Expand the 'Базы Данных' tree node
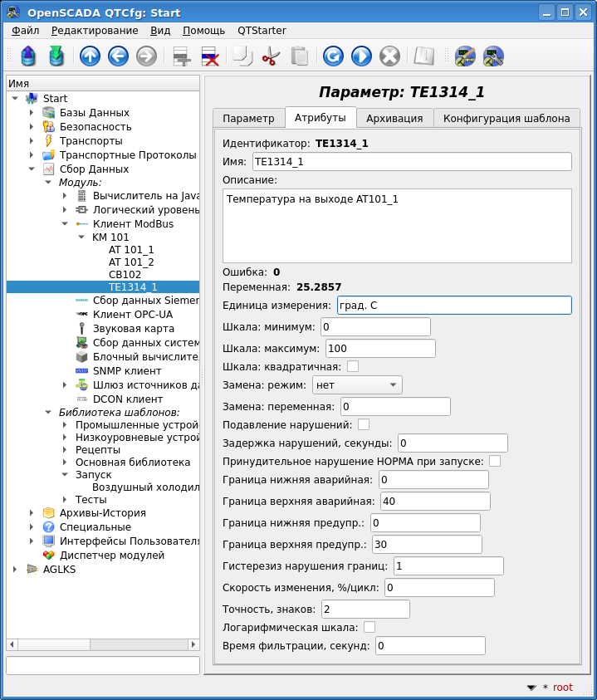 coord(32,113)
